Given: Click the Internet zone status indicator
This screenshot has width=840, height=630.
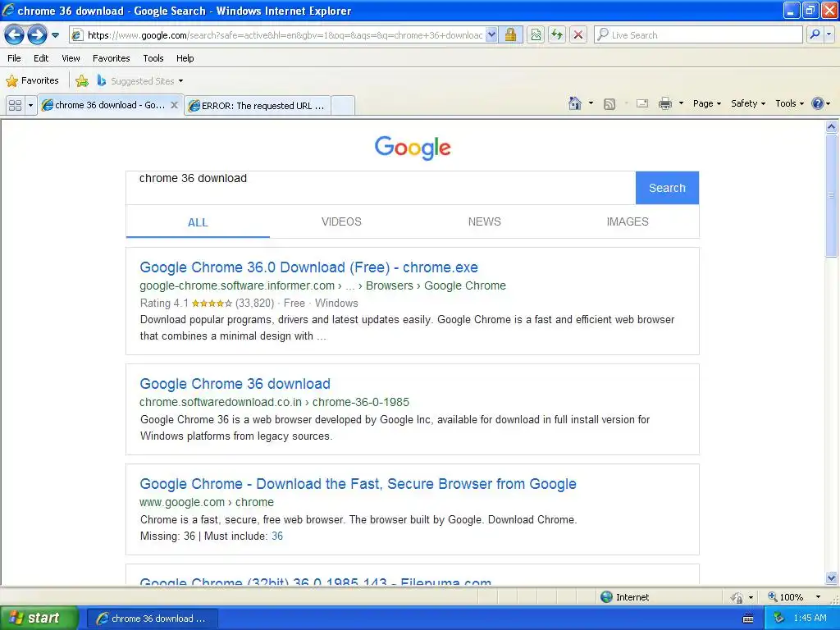Looking at the screenshot, I should pyautogui.click(x=624, y=597).
